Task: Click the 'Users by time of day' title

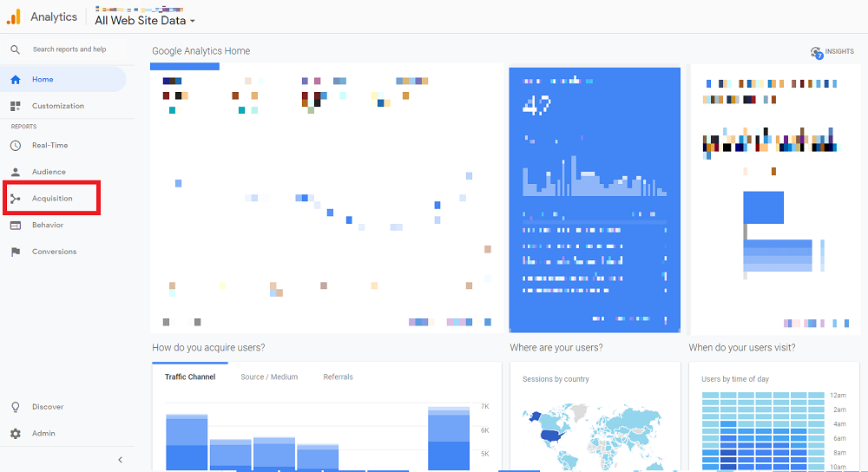Action: [x=734, y=379]
